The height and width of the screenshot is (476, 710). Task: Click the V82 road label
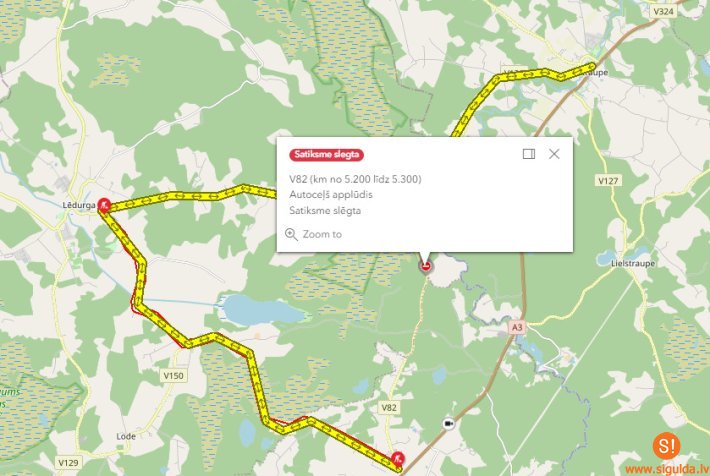[389, 407]
